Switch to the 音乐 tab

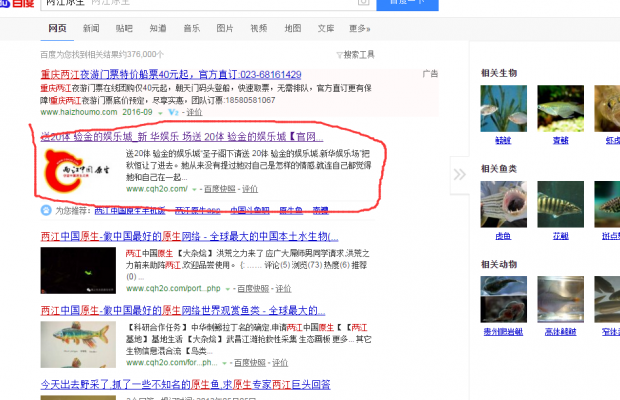point(191,28)
